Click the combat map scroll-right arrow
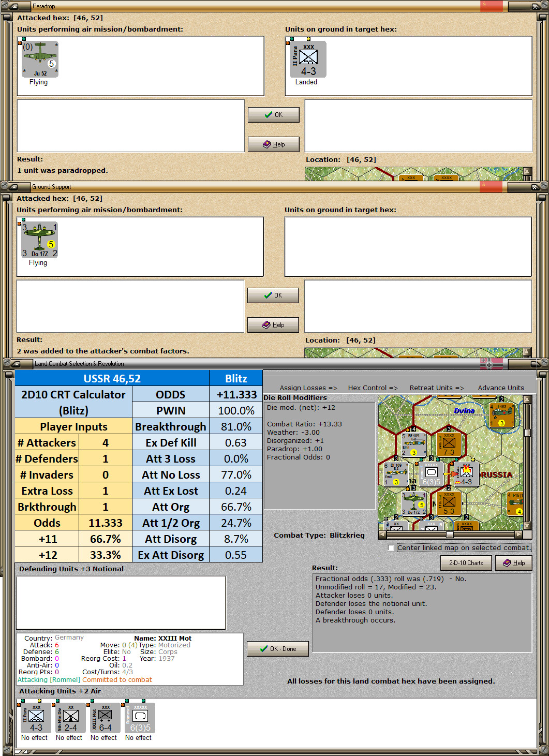549x756 pixels. [x=519, y=535]
